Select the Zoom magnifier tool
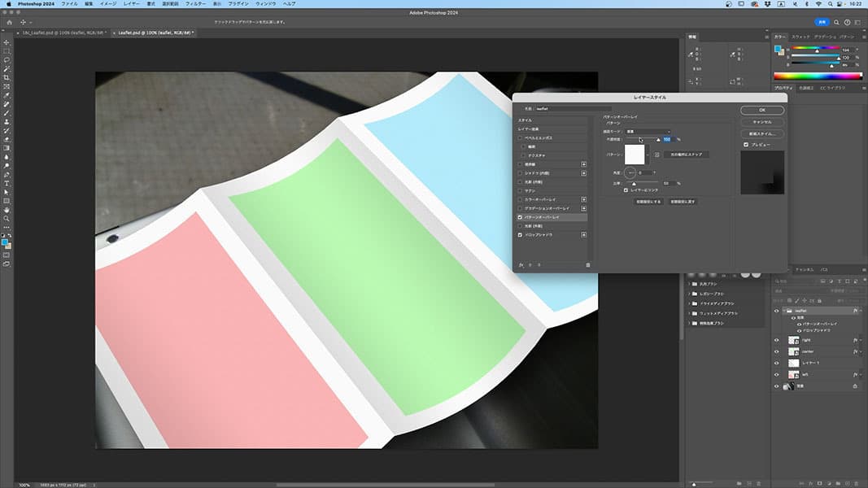 pos(7,219)
